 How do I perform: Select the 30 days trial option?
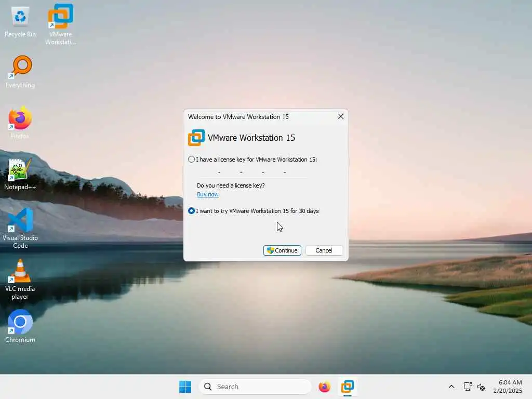[254, 211]
